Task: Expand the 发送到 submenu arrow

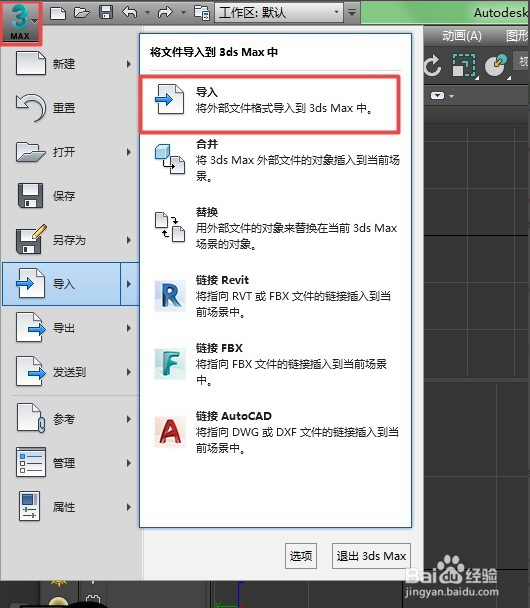Action: pos(129,372)
